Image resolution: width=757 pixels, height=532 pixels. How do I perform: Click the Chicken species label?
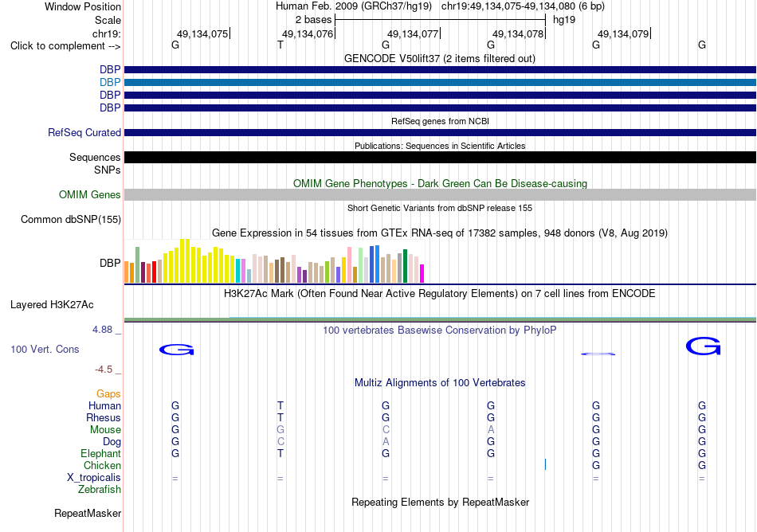[102, 465]
